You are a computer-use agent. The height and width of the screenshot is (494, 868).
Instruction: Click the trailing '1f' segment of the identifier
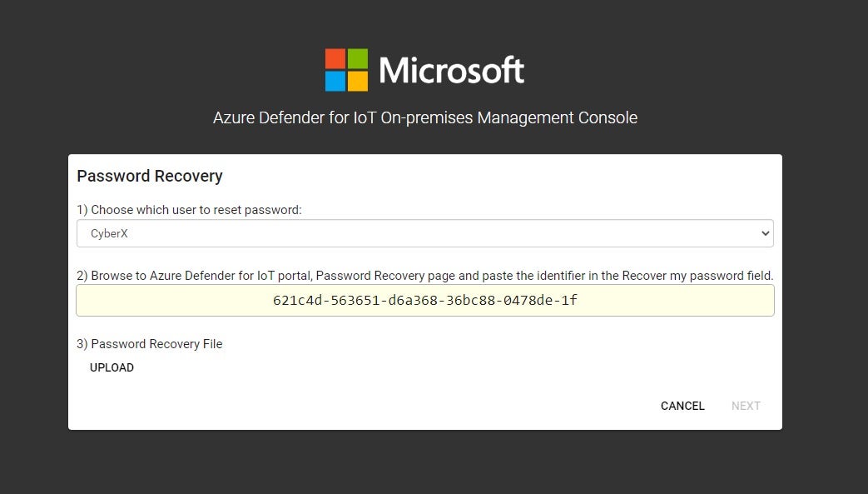pyautogui.click(x=569, y=300)
